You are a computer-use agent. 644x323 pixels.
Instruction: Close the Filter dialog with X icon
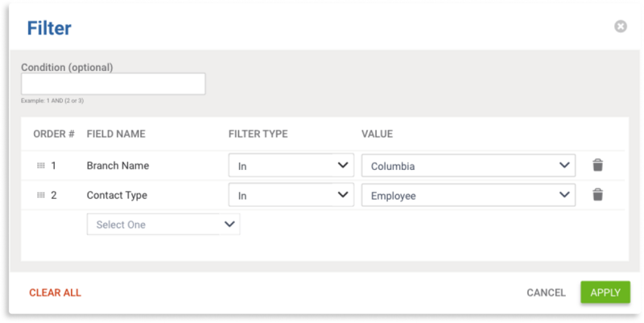(620, 27)
